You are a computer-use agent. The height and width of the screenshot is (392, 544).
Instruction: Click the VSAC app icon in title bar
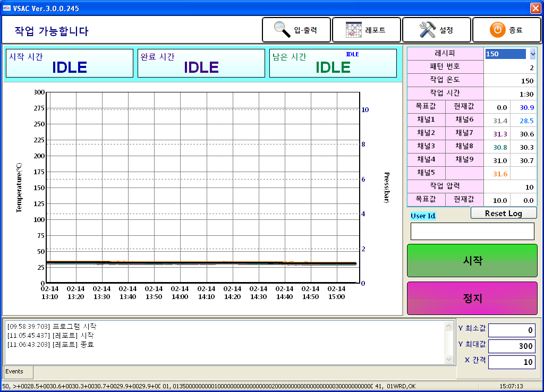7,8
